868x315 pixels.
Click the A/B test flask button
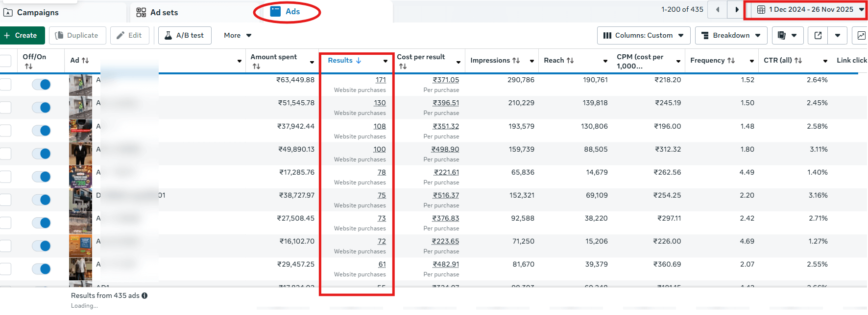pyautogui.click(x=185, y=35)
